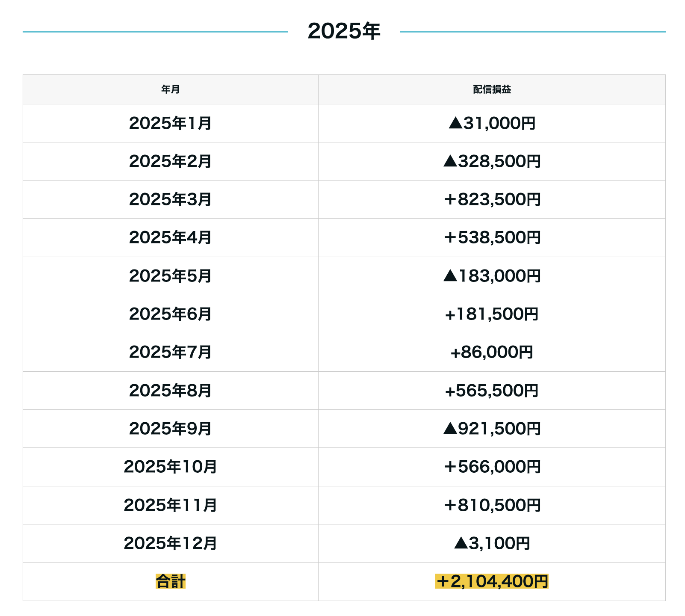The width and height of the screenshot is (685, 616).
Task: Click the 年月 column header
Action: 170,89
